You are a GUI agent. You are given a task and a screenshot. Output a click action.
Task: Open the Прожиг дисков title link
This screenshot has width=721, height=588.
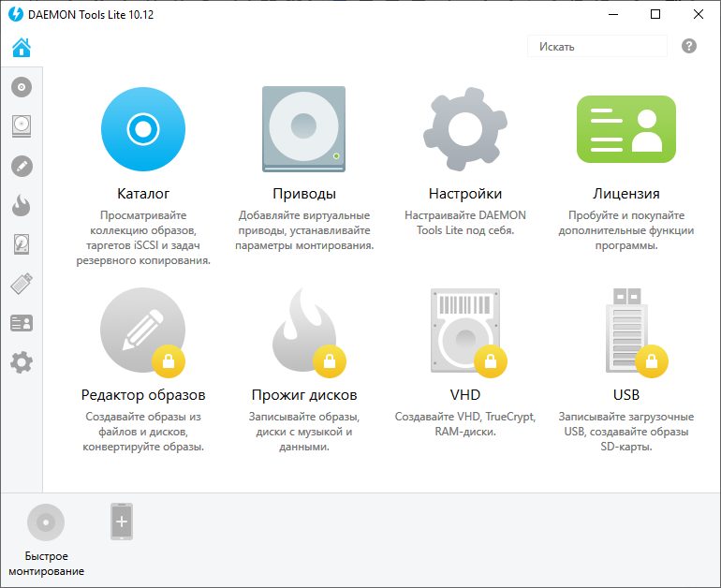(x=304, y=395)
